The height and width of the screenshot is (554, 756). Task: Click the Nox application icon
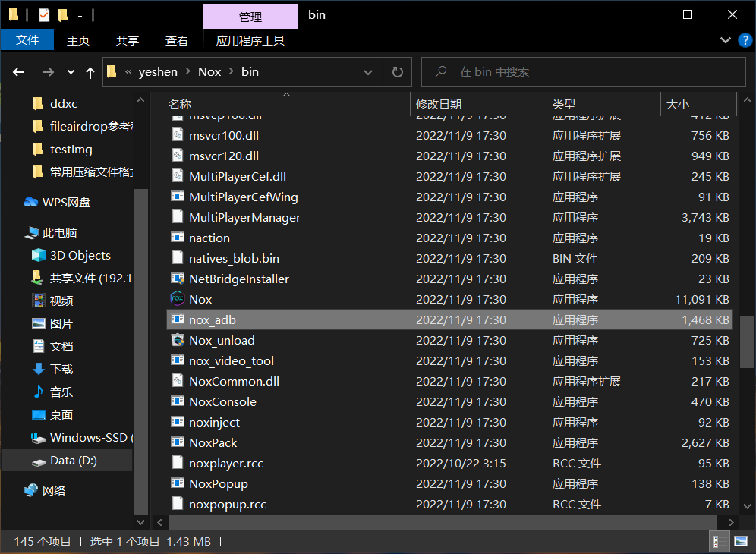pyautogui.click(x=178, y=299)
